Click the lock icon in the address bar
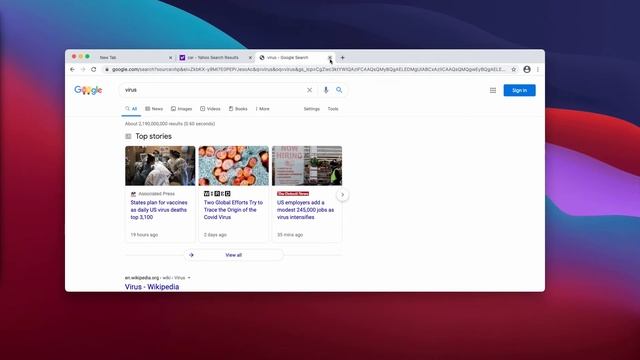 pyautogui.click(x=107, y=69)
